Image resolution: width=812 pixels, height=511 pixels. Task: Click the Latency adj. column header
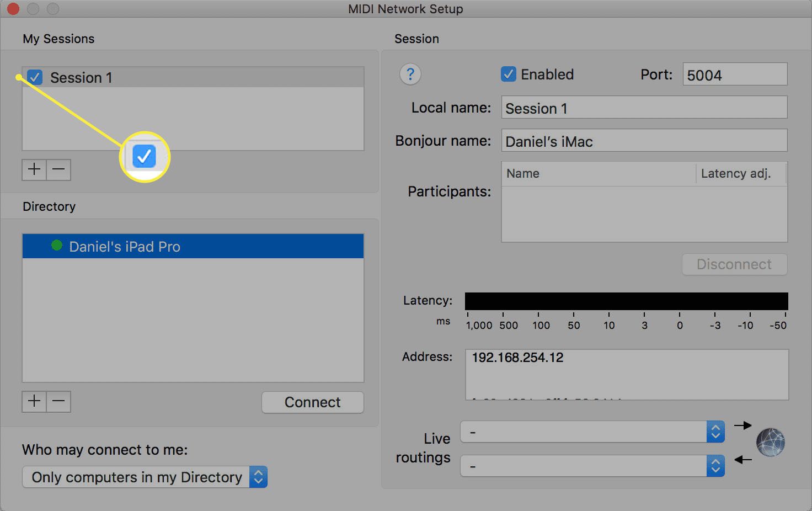click(741, 173)
